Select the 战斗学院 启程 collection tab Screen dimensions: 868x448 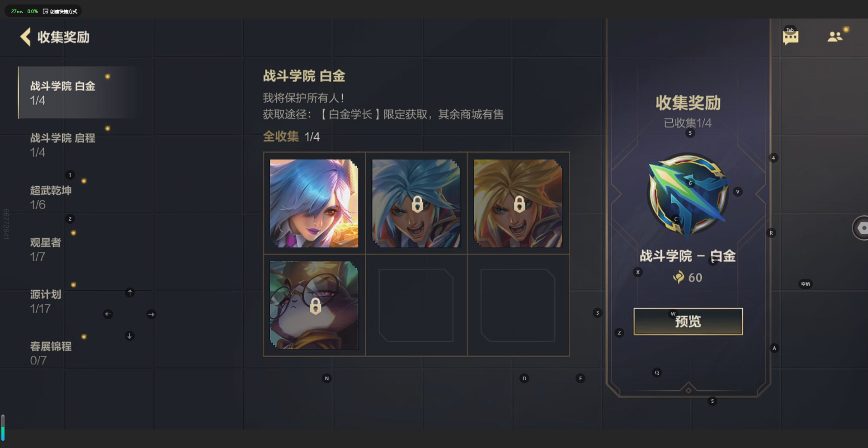coord(77,145)
